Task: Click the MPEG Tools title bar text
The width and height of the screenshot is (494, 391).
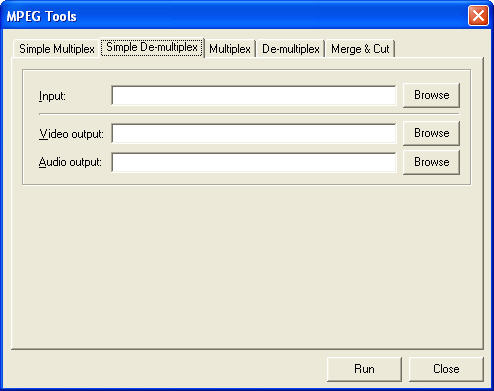Action: [42, 16]
